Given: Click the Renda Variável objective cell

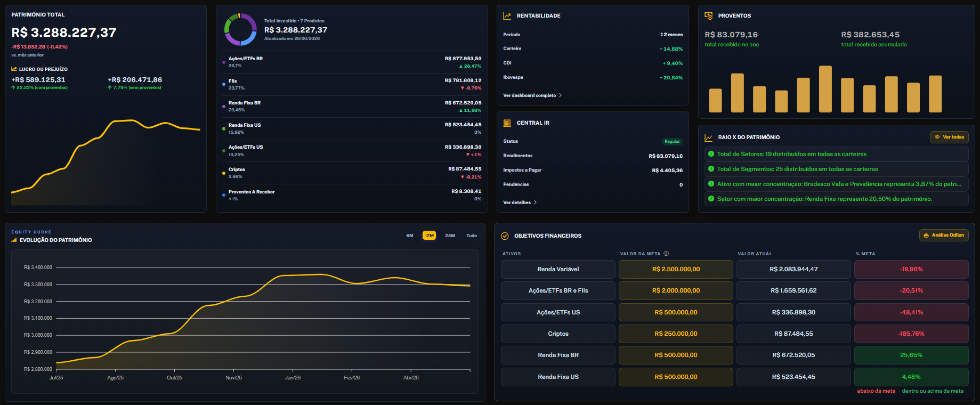Looking at the screenshot, I should click(558, 269).
